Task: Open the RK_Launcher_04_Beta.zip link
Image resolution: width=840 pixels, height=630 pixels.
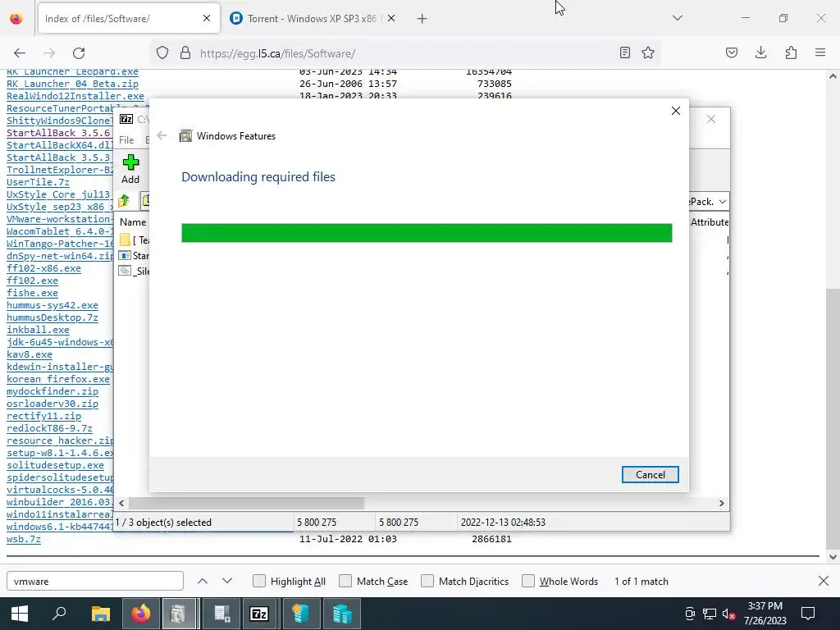Action: coord(72,84)
